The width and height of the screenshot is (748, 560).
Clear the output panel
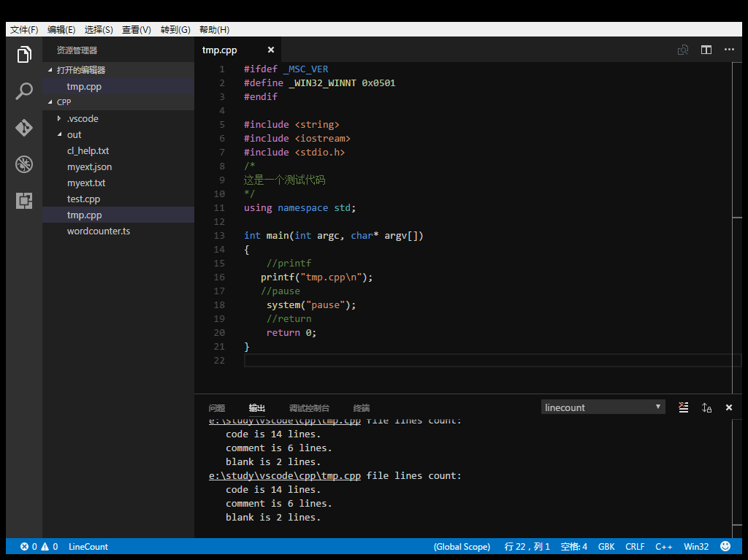684,407
